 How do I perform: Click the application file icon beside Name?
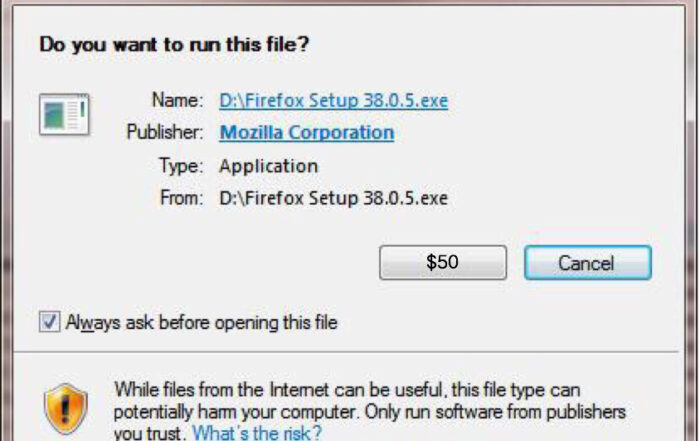(x=64, y=114)
